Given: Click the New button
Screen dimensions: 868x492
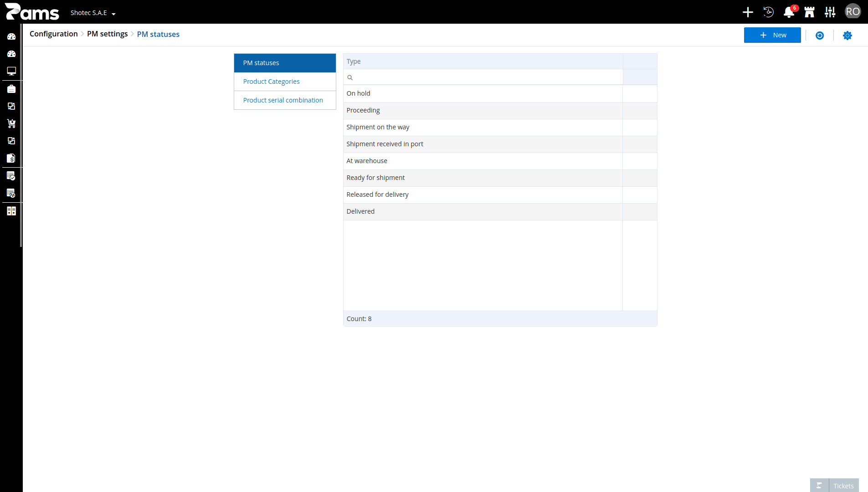Looking at the screenshot, I should (772, 35).
